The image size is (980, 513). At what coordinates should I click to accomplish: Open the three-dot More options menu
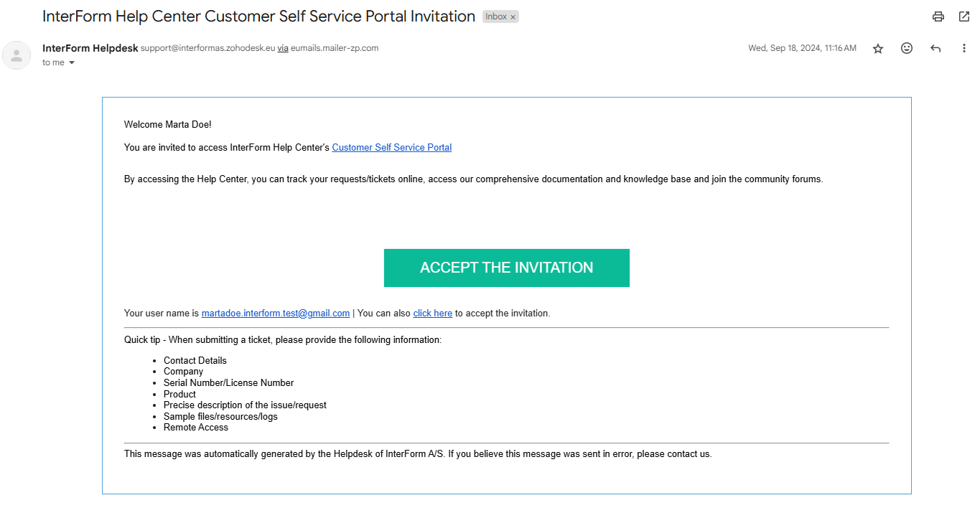pyautogui.click(x=964, y=48)
